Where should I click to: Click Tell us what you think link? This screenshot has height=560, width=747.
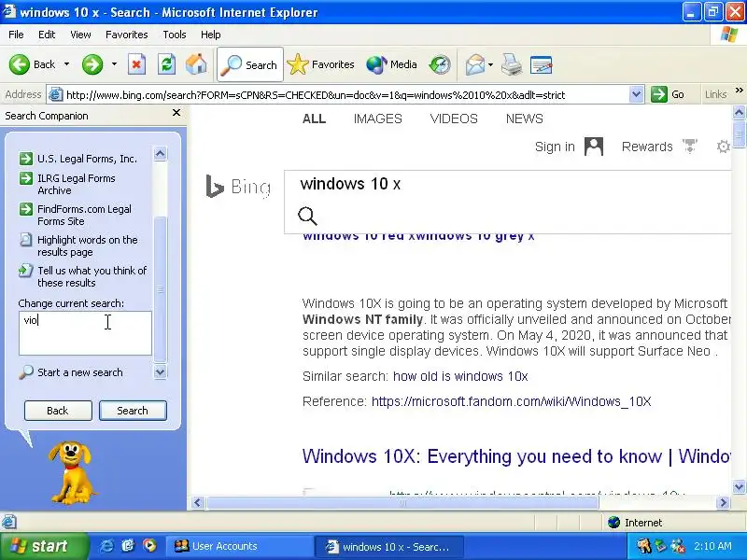[x=92, y=276]
